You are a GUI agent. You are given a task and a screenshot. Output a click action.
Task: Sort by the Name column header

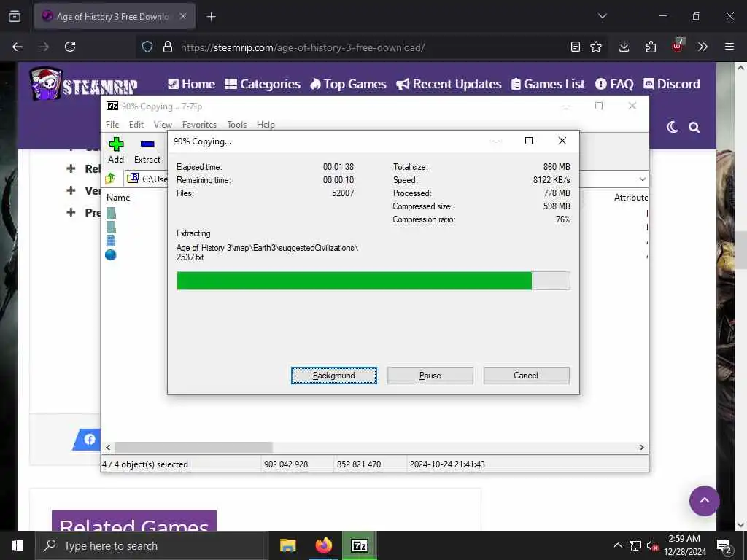118,197
